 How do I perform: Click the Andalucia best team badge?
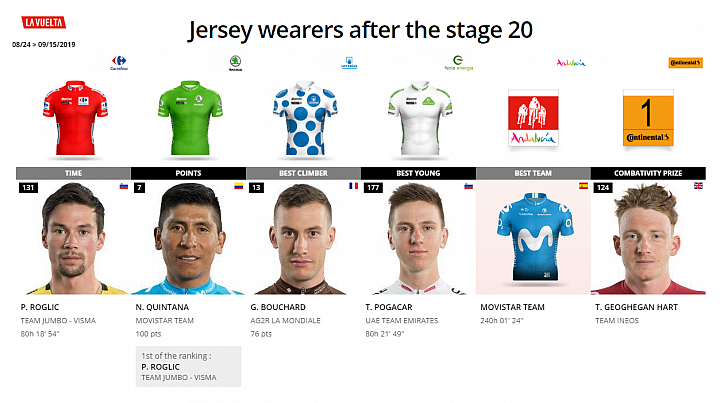coord(533,118)
